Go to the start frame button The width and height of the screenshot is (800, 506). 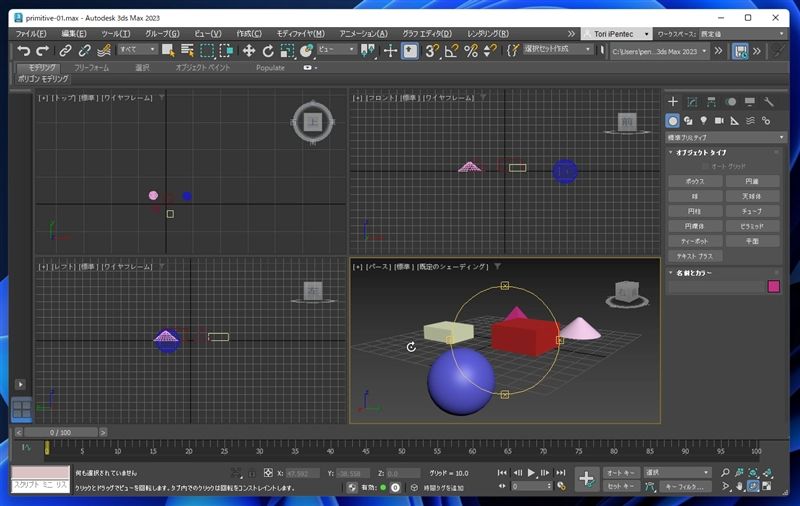coord(502,473)
